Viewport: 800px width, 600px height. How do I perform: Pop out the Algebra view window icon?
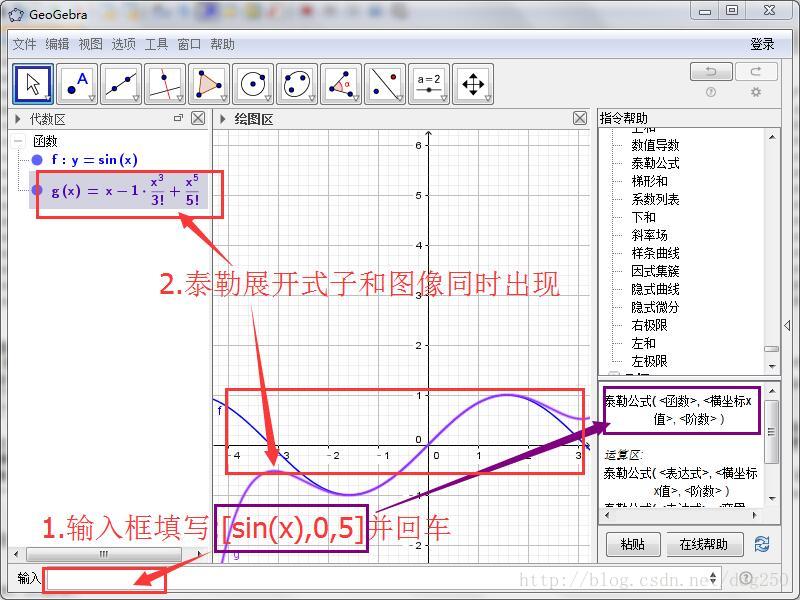[x=178, y=118]
